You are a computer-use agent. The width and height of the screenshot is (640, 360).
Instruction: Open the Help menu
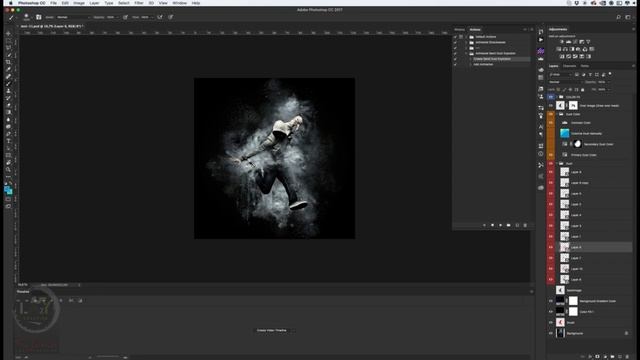click(196, 3)
